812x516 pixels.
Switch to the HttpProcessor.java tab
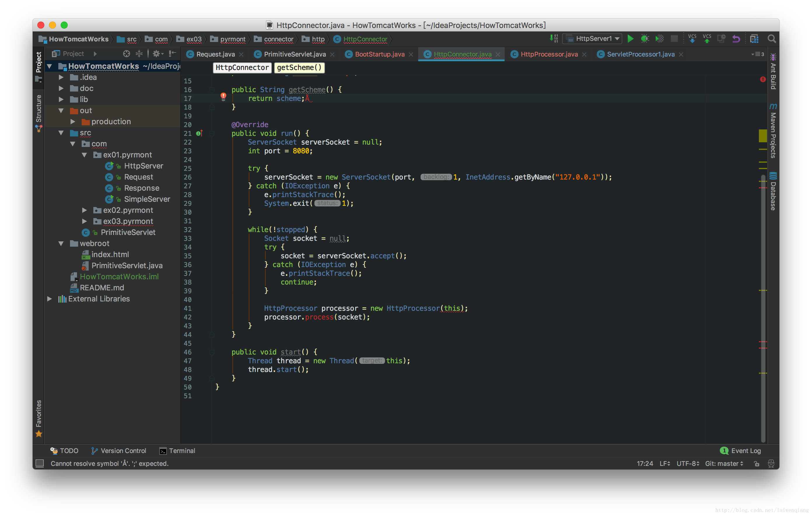(549, 54)
